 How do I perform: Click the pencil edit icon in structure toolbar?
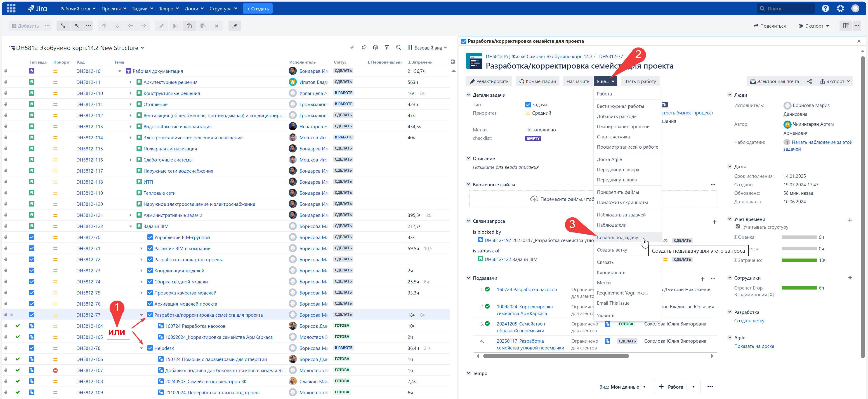[161, 26]
